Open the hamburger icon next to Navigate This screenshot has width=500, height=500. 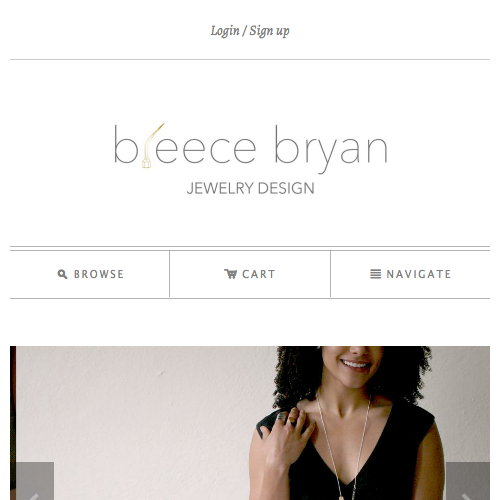pyautogui.click(x=375, y=274)
